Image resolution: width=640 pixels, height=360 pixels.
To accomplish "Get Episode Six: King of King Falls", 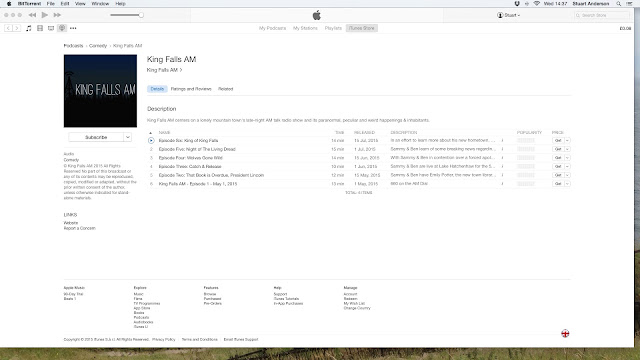I will [558, 140].
